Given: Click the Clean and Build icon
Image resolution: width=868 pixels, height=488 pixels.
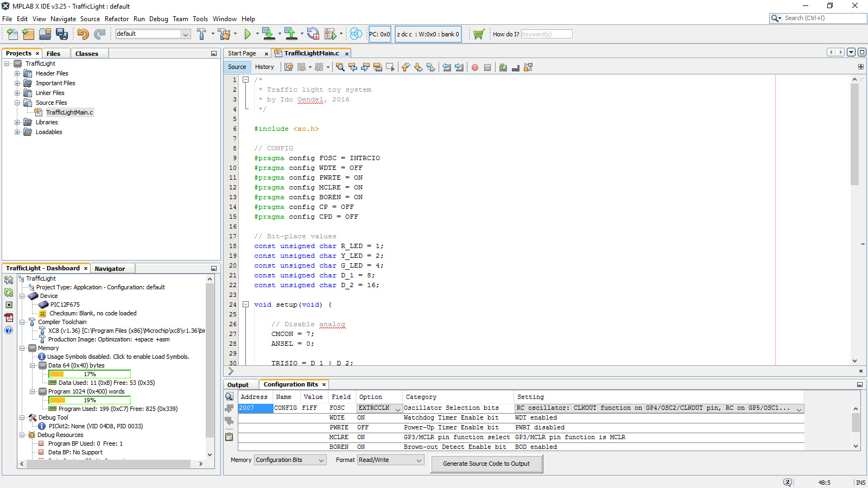Looking at the screenshot, I should 224,34.
